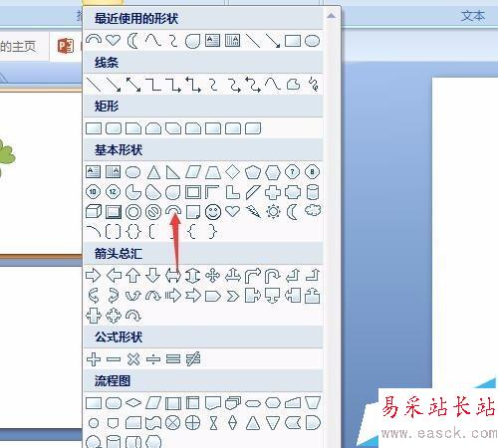
Task: Select the rounded rectangle shape
Action: pos(114,128)
